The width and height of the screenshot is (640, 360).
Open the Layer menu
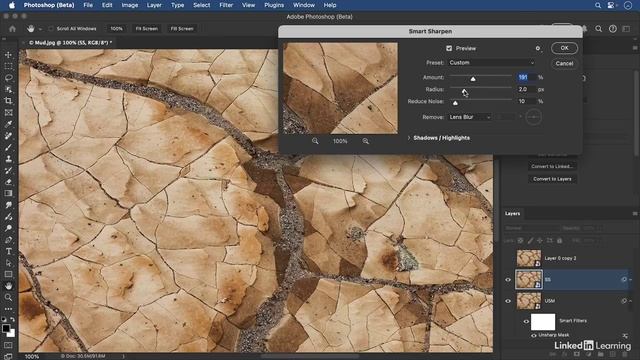click(154, 5)
